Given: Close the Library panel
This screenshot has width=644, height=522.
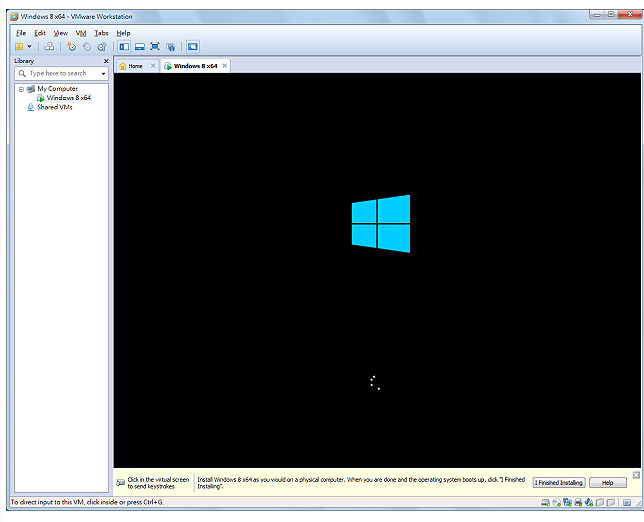Looking at the screenshot, I should click(106, 61).
